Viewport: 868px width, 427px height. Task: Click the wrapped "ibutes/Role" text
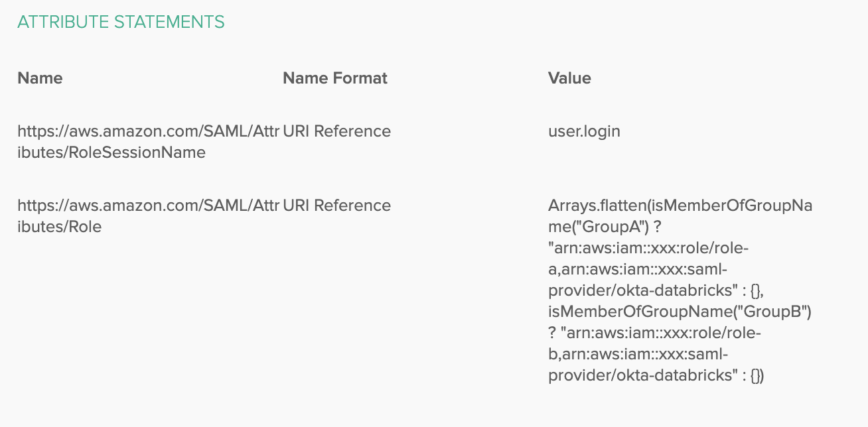60,227
